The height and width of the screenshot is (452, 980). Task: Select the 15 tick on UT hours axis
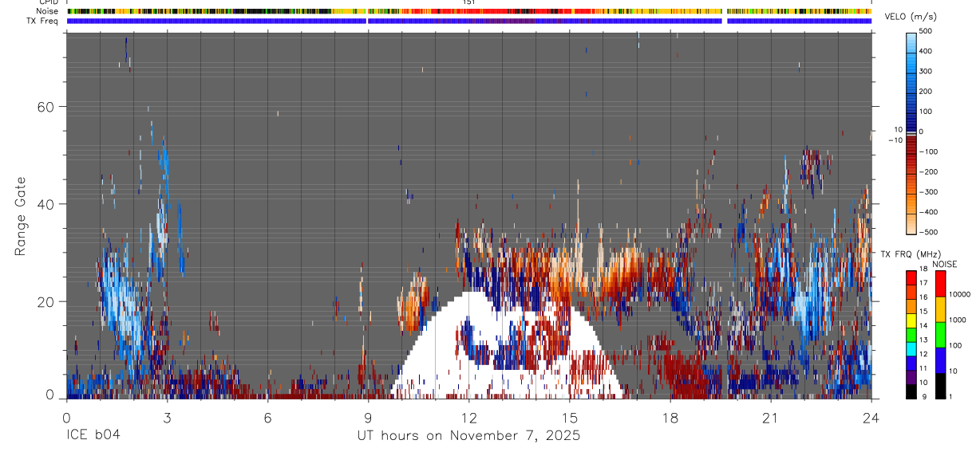[569, 417]
